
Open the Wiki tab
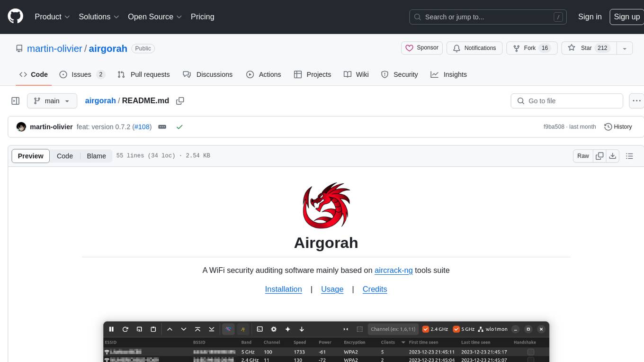[x=356, y=74]
